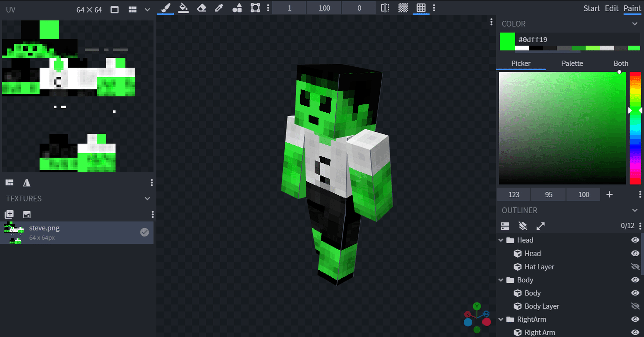Open Start page from the top right
This screenshot has height=337, width=644.
click(591, 8)
